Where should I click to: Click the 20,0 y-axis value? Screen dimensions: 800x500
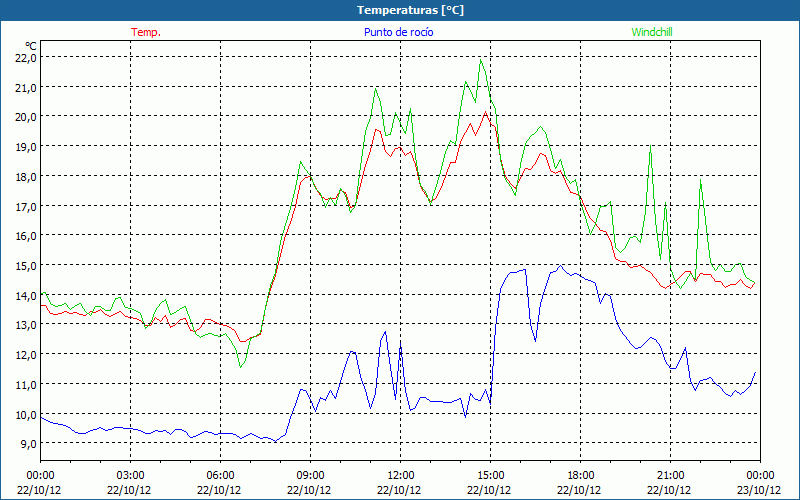(26, 117)
